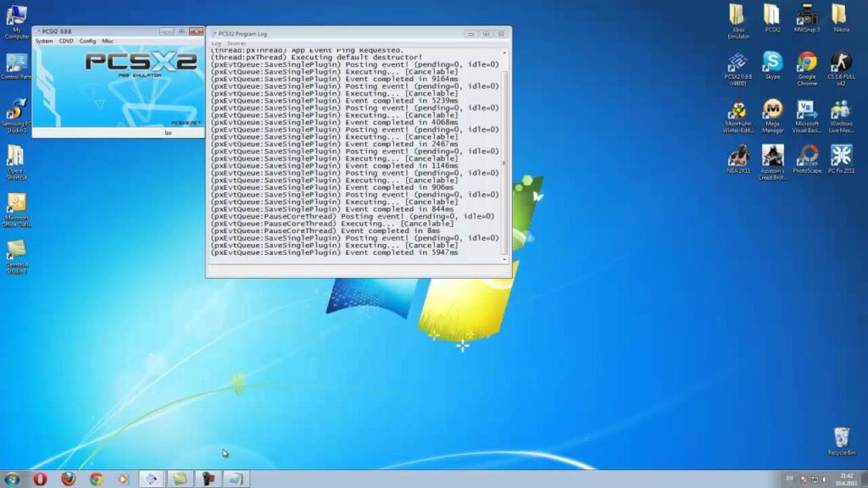Viewport: 868px width, 488px height.
Task: Click 'Executing default destructor!' log line
Action: pos(316,57)
